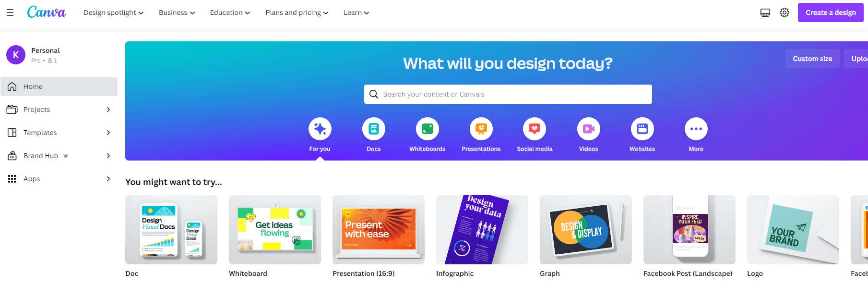Image resolution: width=868 pixels, height=285 pixels.
Task: Expand the Projects sidebar chevron
Action: pos(108,110)
